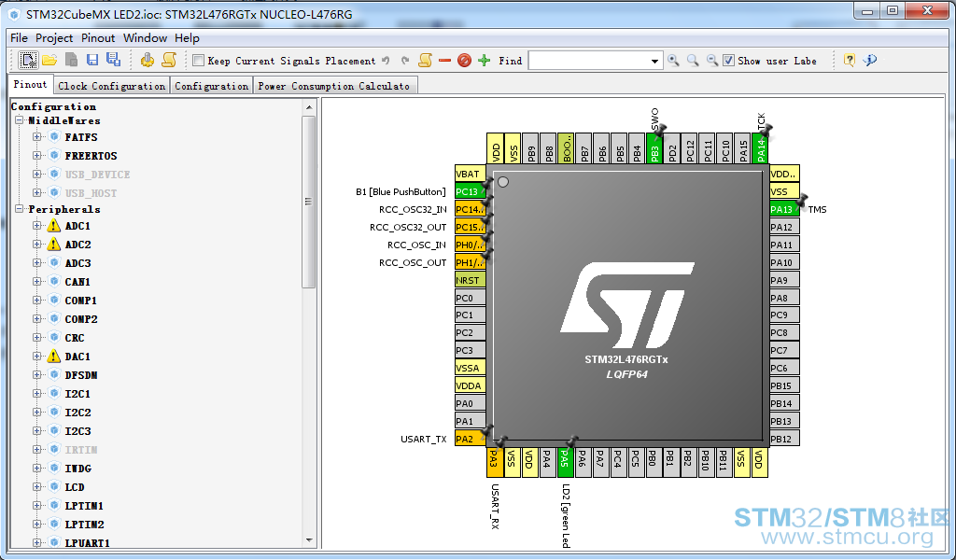Click the green plus toolbar icon
The width and height of the screenshot is (956, 560).
[485, 61]
